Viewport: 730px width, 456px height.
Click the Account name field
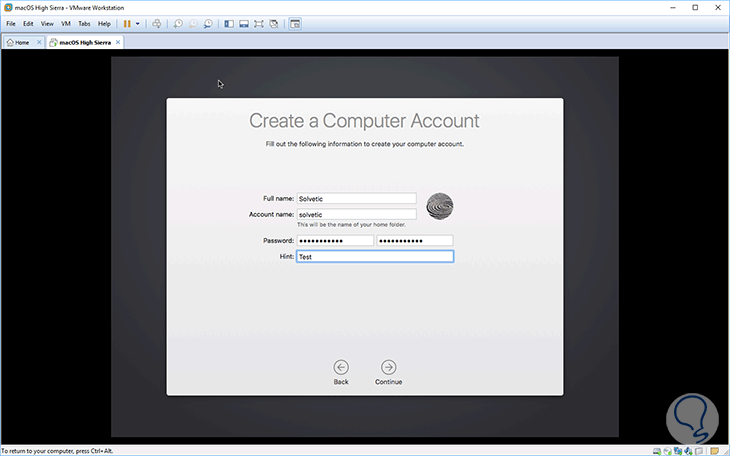click(357, 214)
